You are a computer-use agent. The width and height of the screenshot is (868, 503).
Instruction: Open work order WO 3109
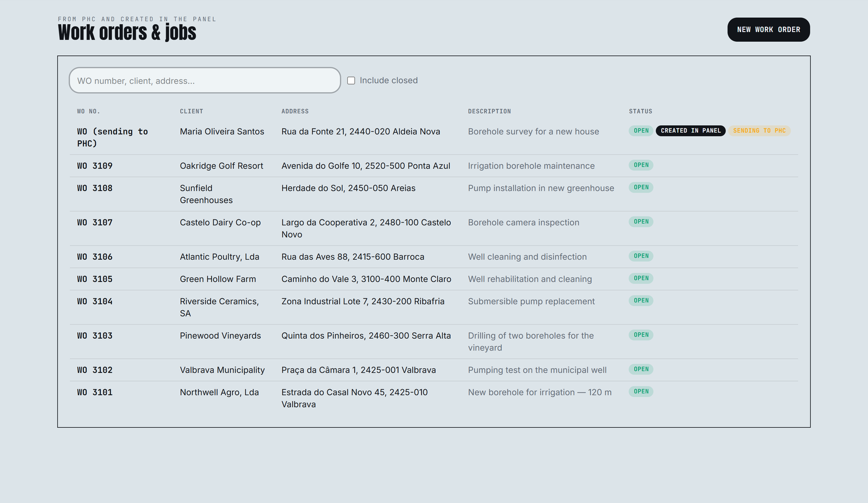tap(95, 166)
